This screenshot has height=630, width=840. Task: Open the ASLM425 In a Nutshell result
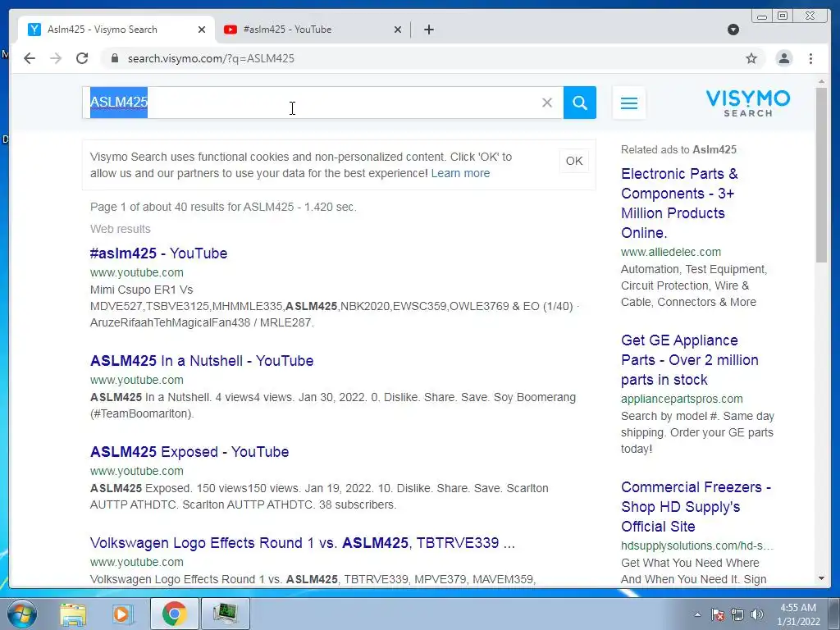tap(202, 361)
